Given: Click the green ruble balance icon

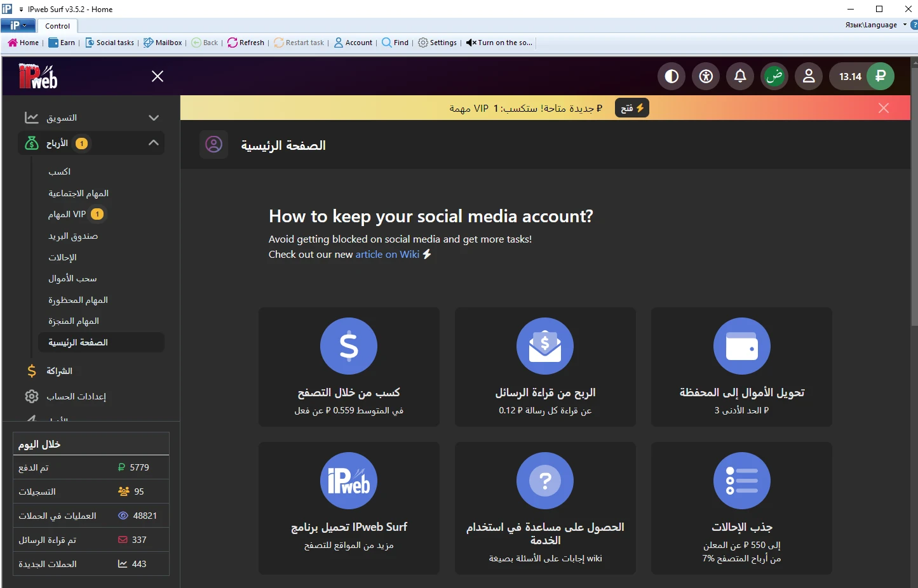Looking at the screenshot, I should (x=880, y=76).
